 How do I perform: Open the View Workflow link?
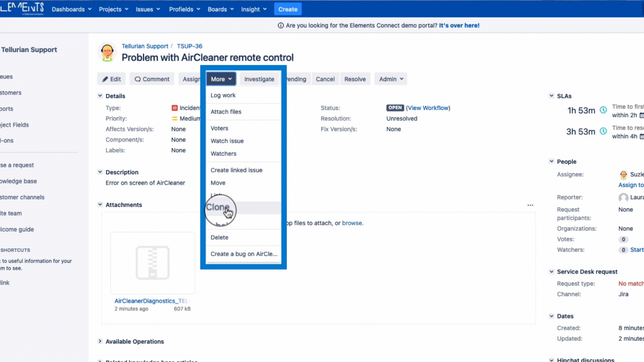coord(428,108)
